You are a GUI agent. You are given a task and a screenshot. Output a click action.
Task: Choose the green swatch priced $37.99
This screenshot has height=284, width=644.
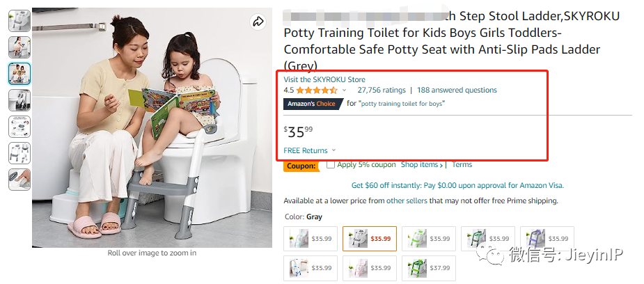tap(428, 268)
